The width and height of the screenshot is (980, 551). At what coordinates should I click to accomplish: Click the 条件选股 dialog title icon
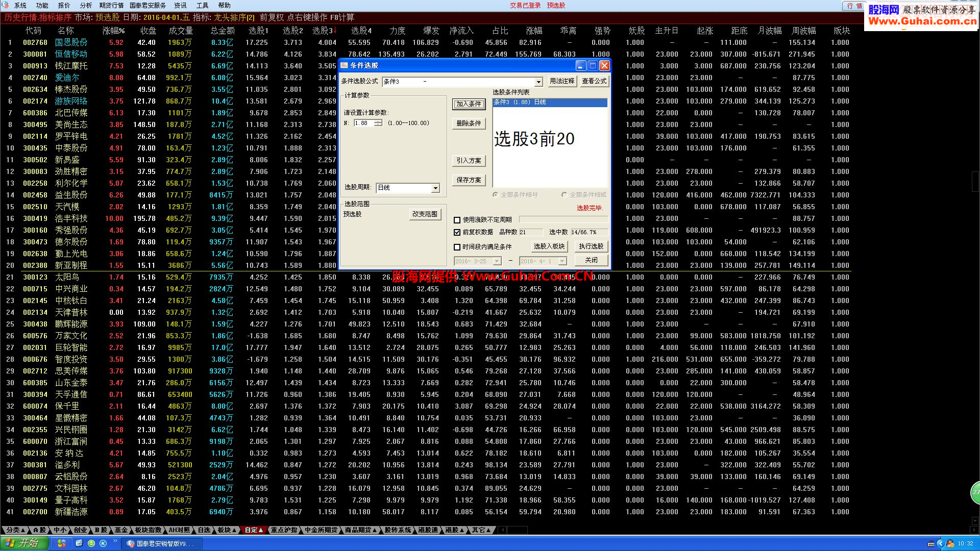[345, 65]
